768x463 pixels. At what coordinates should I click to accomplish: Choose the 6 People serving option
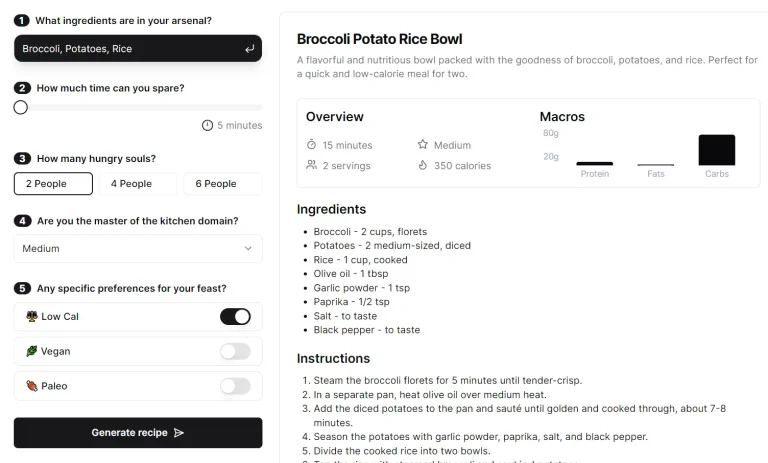[x=216, y=184]
